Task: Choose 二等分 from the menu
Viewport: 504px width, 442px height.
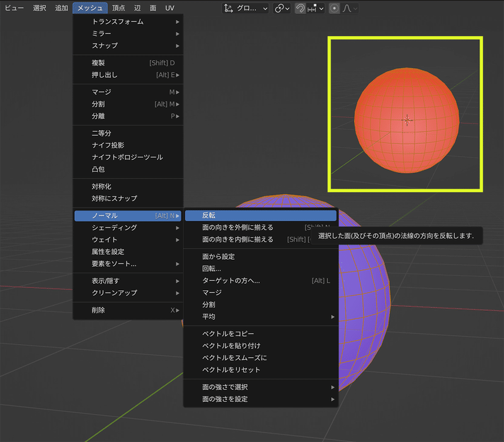Action: (128, 133)
